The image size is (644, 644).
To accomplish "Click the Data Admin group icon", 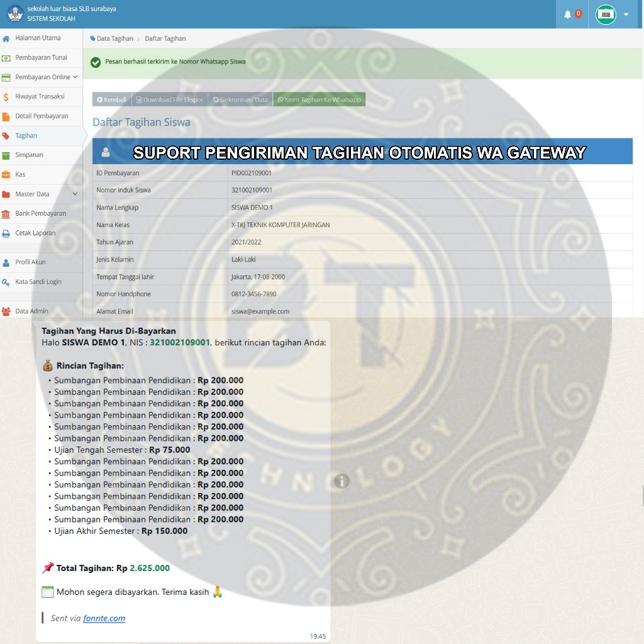I will click(x=6, y=312).
